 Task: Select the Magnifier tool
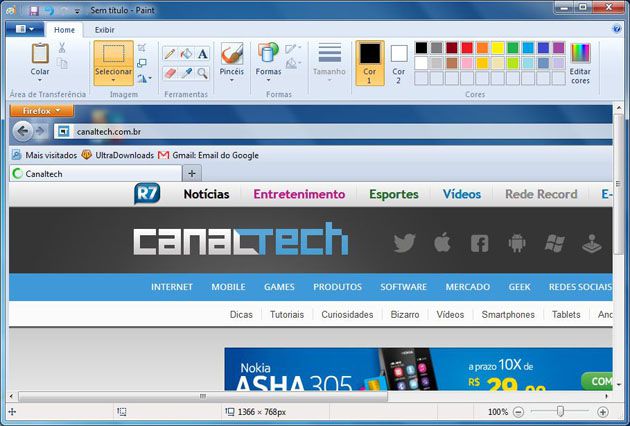(202, 73)
